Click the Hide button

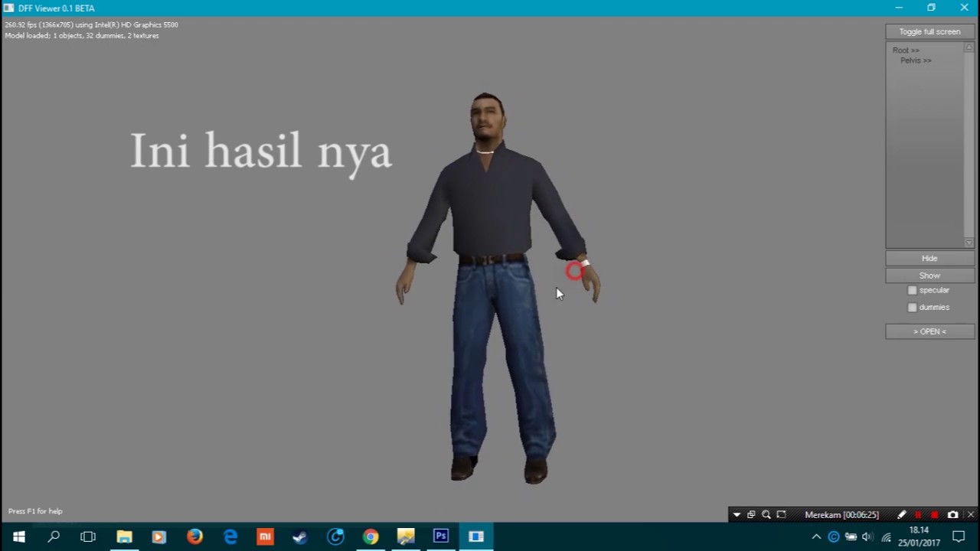coord(929,259)
